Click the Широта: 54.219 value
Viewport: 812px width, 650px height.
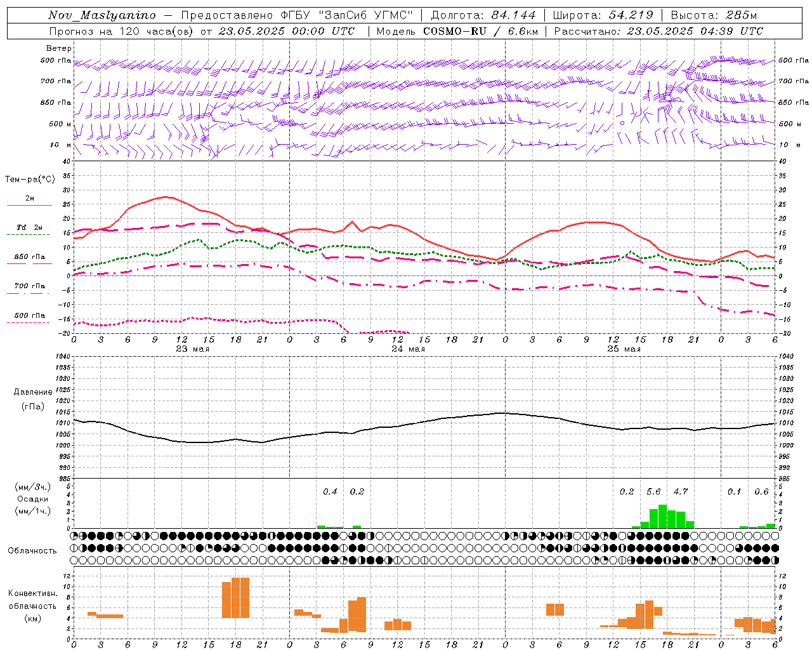tap(603, 15)
